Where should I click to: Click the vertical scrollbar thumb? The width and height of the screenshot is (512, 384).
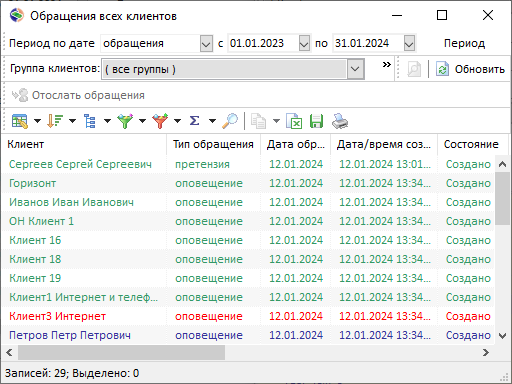click(x=503, y=198)
